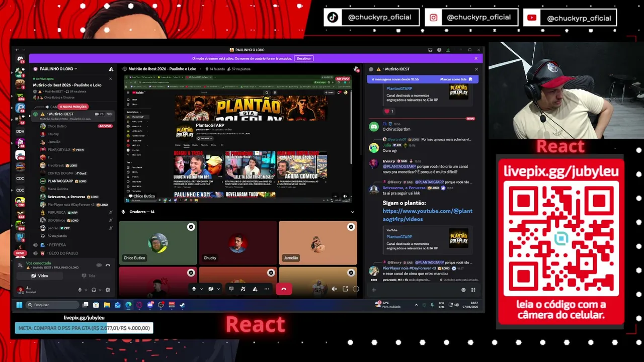Image resolution: width=644 pixels, height=362 pixels.
Task: Dismiss the streamer mode banner
Action: click(476, 58)
